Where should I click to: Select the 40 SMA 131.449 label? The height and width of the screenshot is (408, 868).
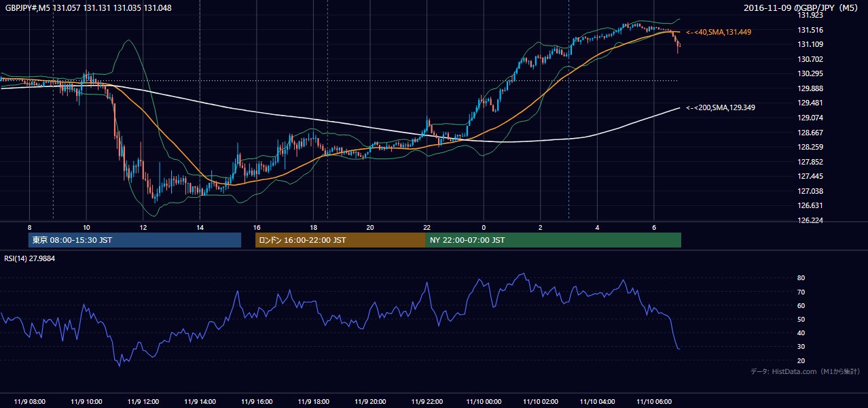[719, 32]
